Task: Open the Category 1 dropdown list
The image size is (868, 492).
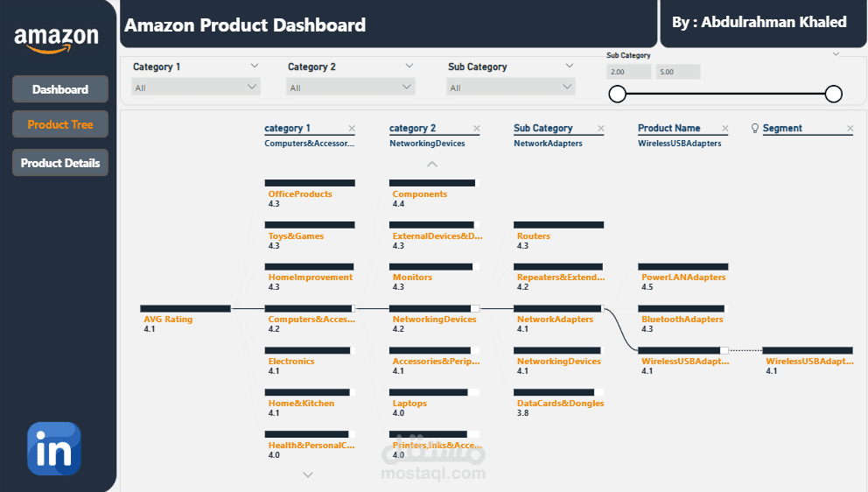Action: click(196, 87)
